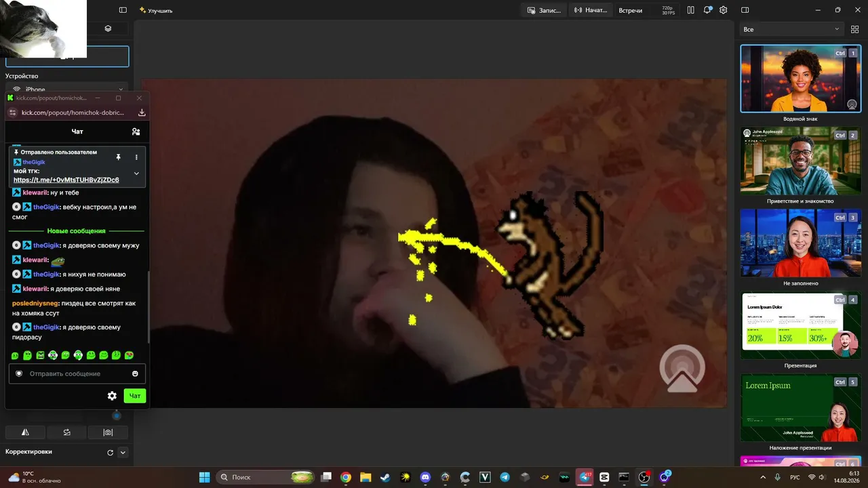This screenshot has height=488, width=868.
Task: Unpin the pinned message pin icon
Action: pyautogui.click(x=118, y=157)
